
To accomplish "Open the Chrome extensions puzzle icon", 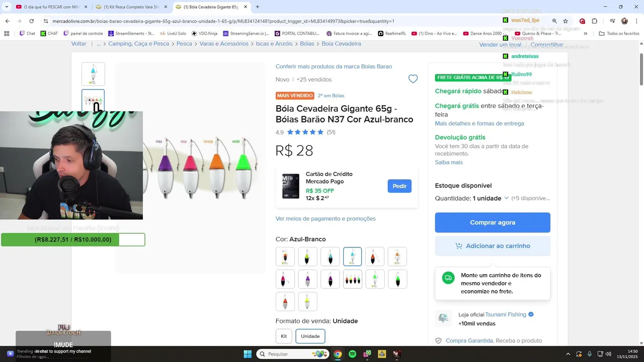I will coord(595,21).
